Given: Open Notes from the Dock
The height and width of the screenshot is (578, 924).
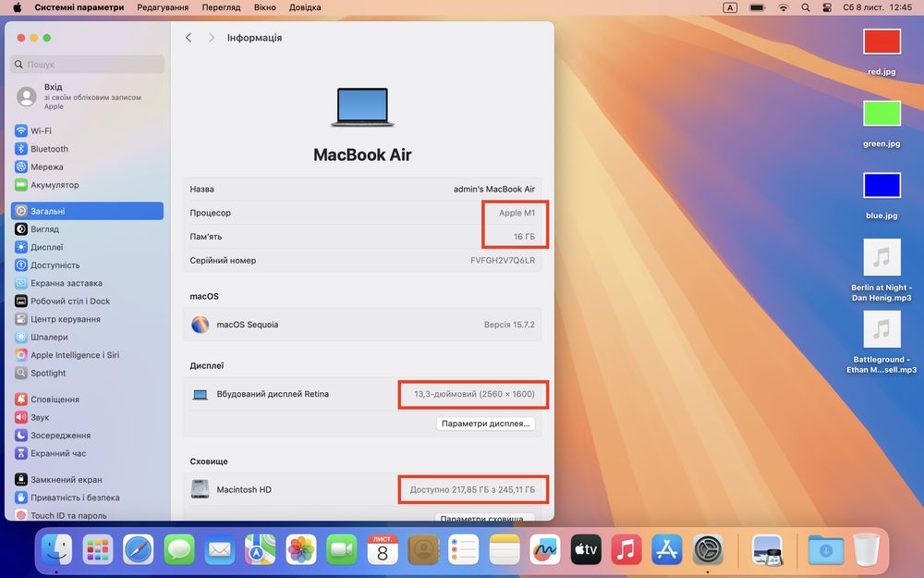Looking at the screenshot, I should click(x=505, y=549).
